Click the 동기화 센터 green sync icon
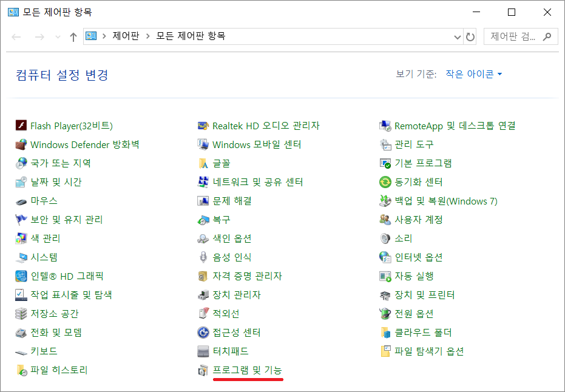This screenshot has height=392, width=565. (385, 182)
